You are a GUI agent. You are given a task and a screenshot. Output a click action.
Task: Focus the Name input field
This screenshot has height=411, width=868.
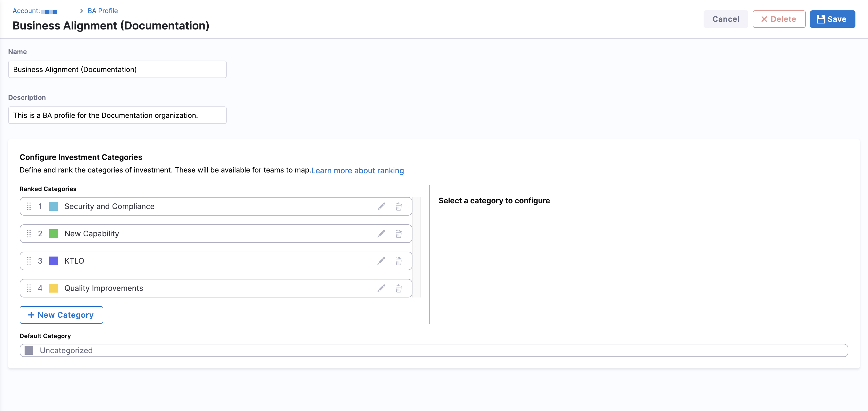117,69
